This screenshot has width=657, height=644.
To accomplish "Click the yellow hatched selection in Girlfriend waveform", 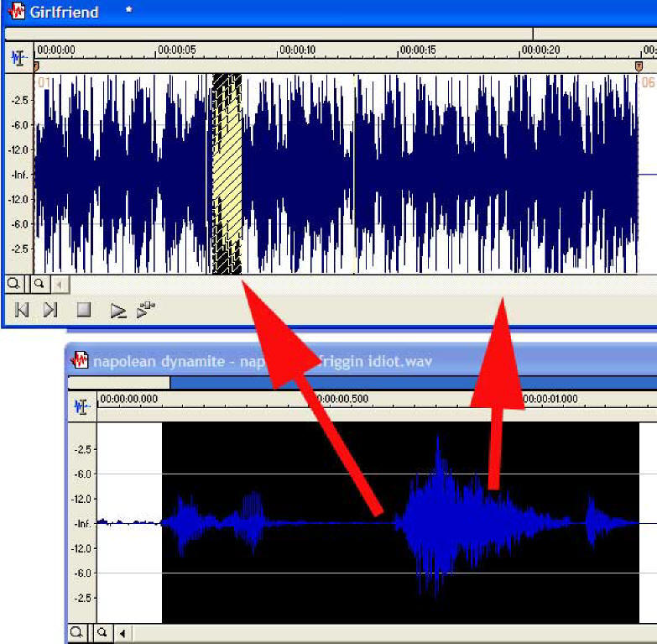I will pos(227,173).
